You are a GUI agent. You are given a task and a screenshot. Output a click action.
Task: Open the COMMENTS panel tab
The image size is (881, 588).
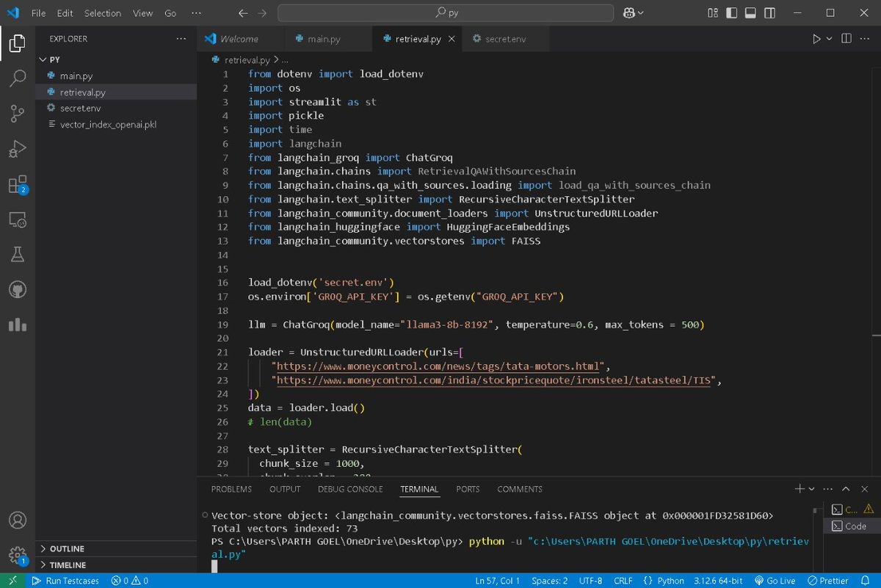(x=520, y=489)
